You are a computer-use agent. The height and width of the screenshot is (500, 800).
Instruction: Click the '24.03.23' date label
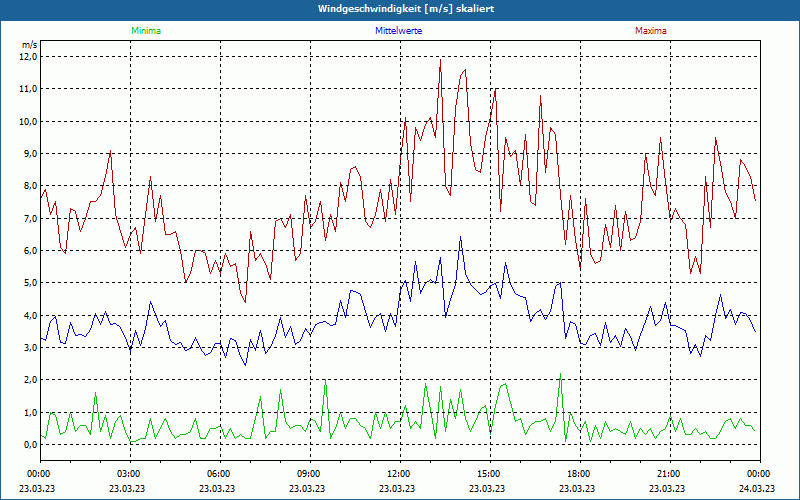(x=757, y=488)
